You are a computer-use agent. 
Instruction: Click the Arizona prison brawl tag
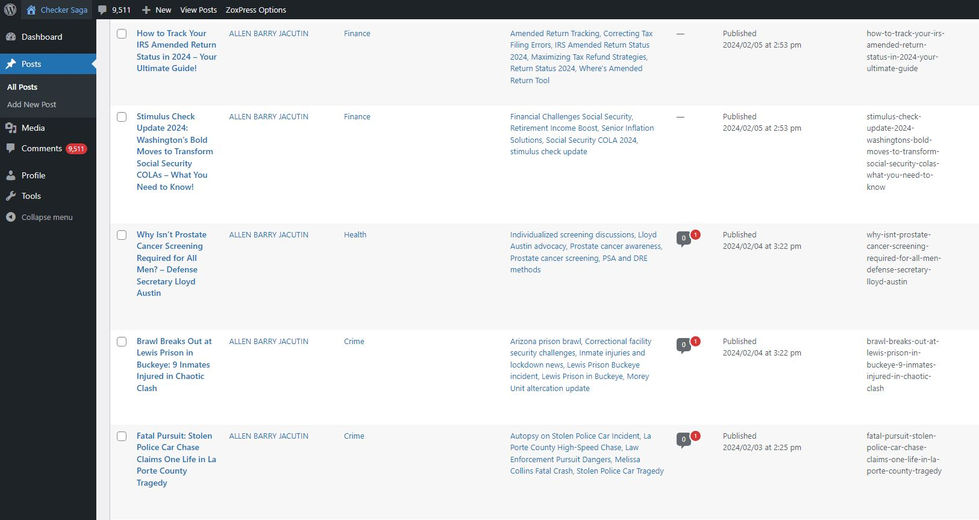coord(545,341)
